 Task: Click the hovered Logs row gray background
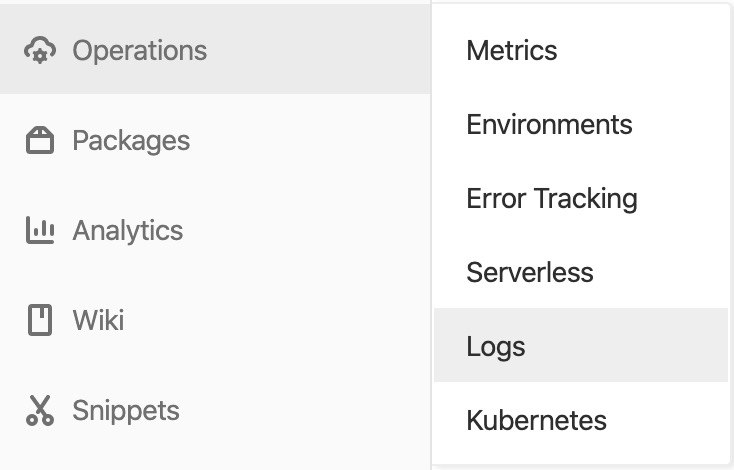pyautogui.click(x=627, y=345)
